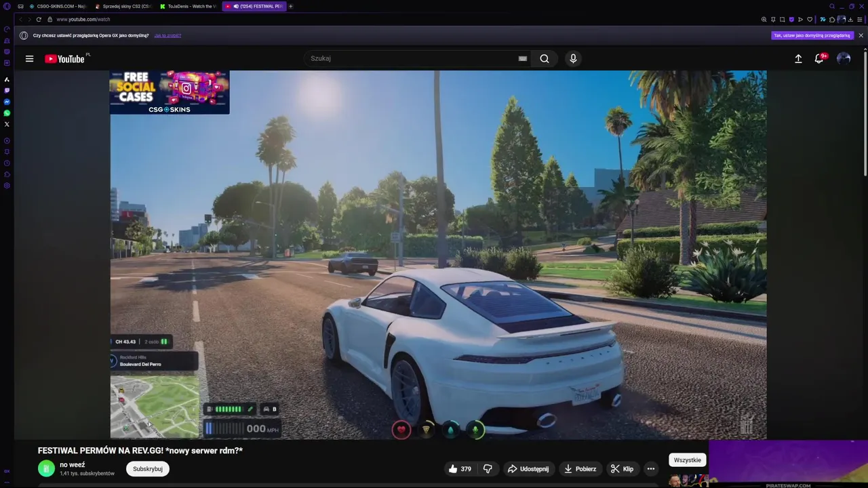Open the 'no weeź' channel avatar
Viewport: 868px width, 488px height.
coord(46,468)
